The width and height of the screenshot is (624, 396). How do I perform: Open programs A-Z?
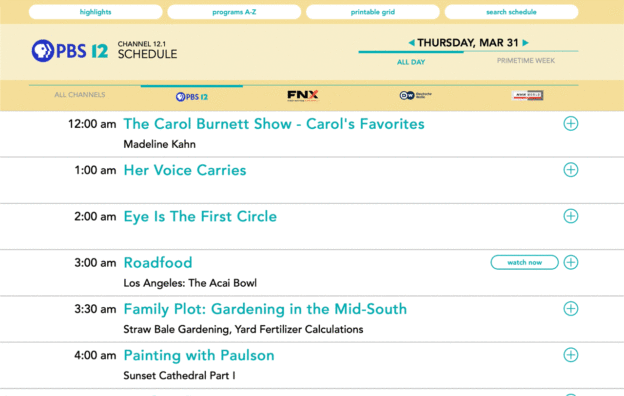[234, 12]
